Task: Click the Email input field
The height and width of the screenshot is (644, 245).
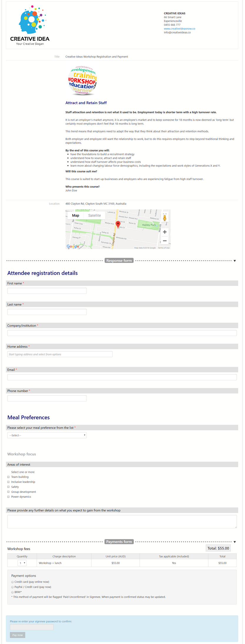Action: pos(122,377)
